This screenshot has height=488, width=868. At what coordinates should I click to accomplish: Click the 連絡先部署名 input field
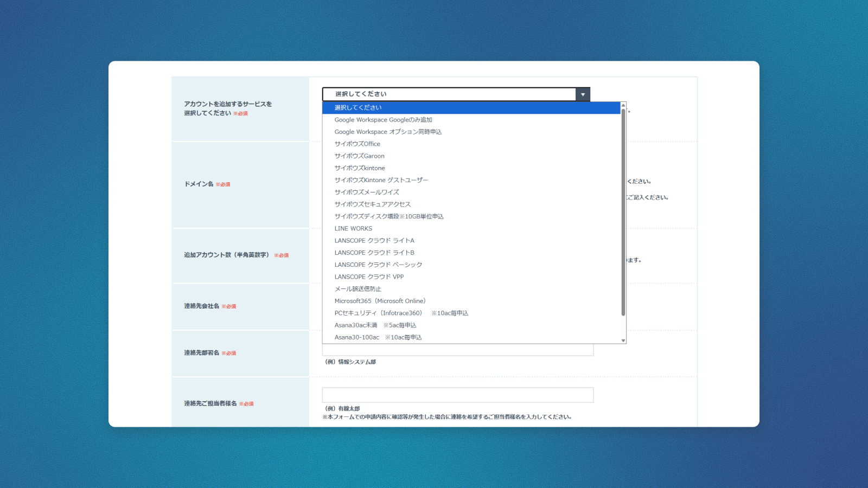pos(458,350)
